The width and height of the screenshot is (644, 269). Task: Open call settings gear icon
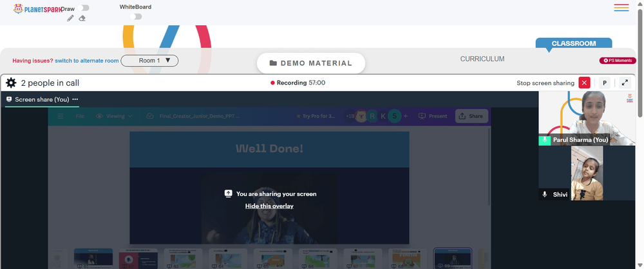(x=11, y=83)
